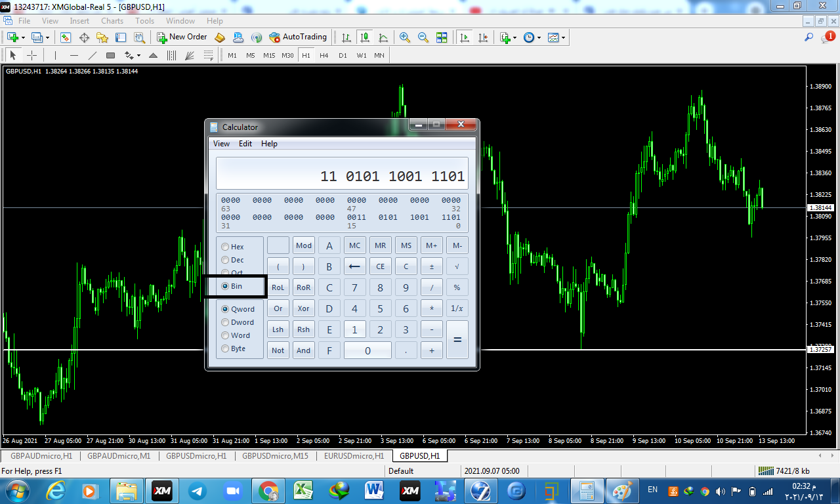The height and width of the screenshot is (504, 840).
Task: Open notifications bubble with red badge
Action: (x=828, y=37)
